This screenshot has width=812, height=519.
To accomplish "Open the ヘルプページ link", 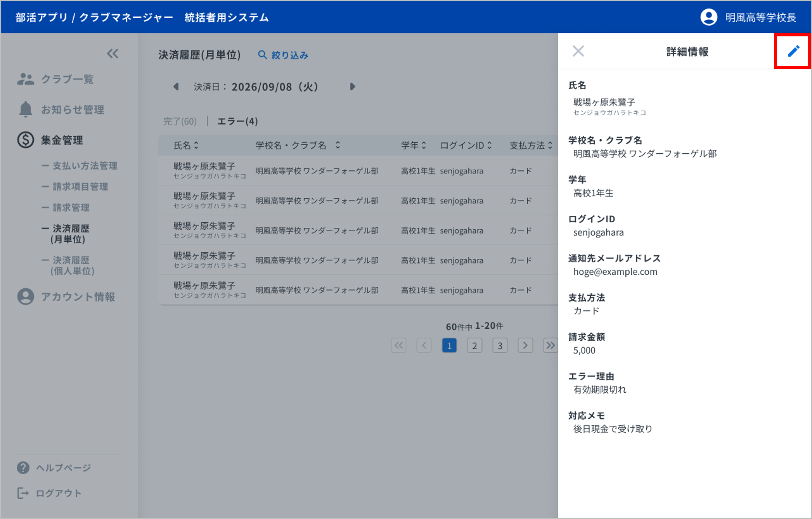I will [63, 468].
